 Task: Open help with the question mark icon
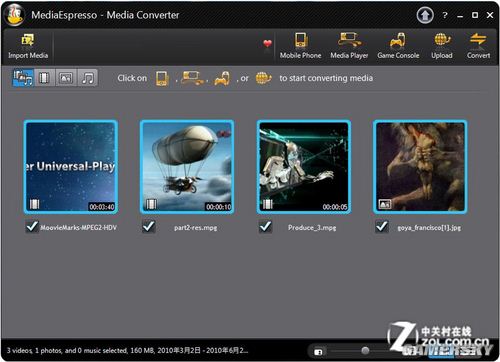[x=445, y=15]
